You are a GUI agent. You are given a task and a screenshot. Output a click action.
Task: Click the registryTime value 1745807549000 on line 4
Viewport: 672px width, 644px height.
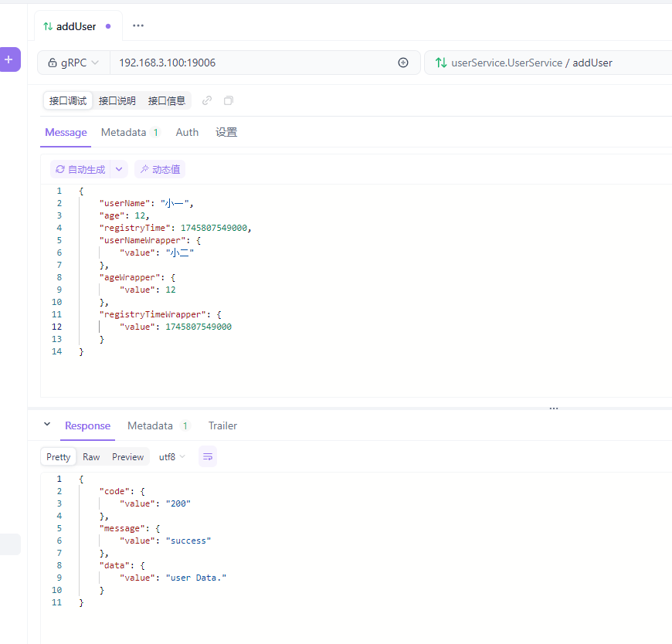pyautogui.click(x=214, y=228)
